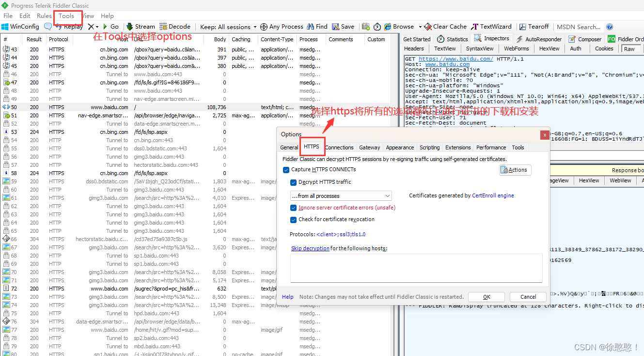Toggle Decrypt HTTPS traffic checkbox
The image size is (644, 356).
point(293,182)
